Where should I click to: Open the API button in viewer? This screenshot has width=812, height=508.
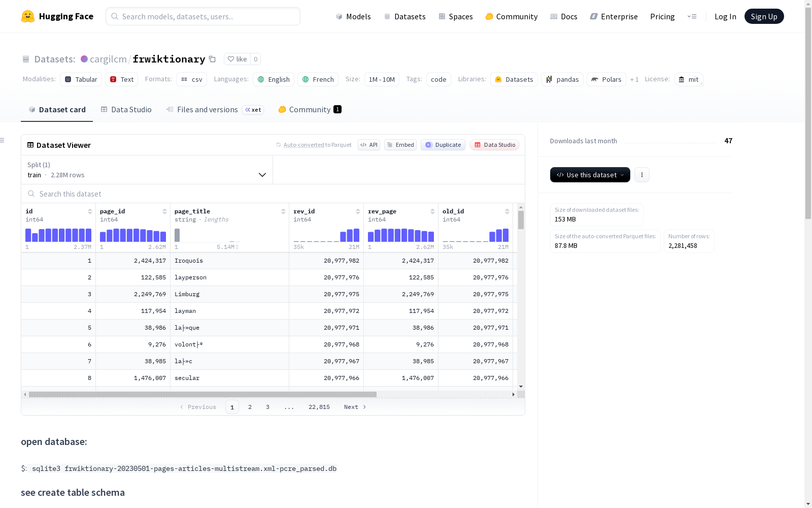[x=369, y=145]
